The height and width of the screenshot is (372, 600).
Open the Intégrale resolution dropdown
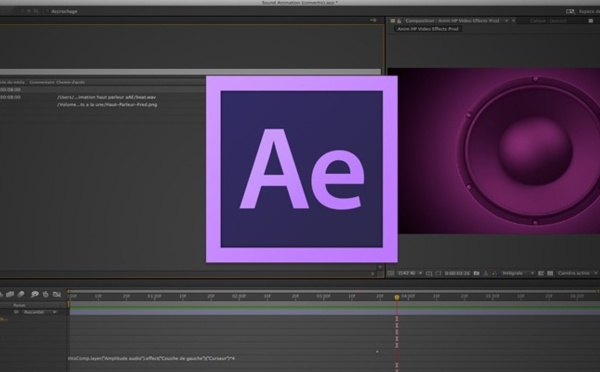[518, 273]
